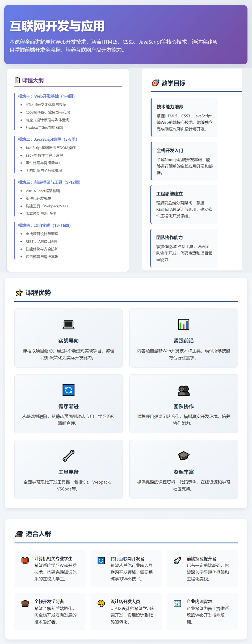Click list item 组件化开发思想
The image size is (252, 644).
tap(38, 198)
